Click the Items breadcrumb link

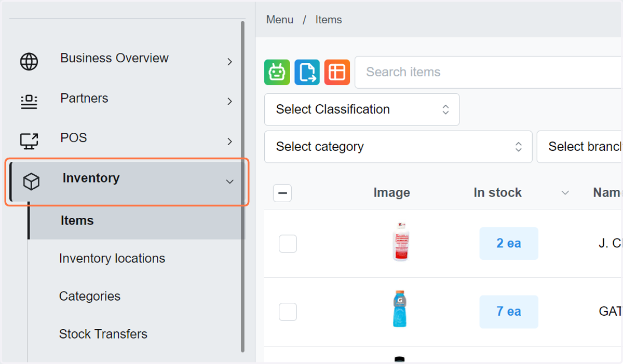[x=329, y=20]
